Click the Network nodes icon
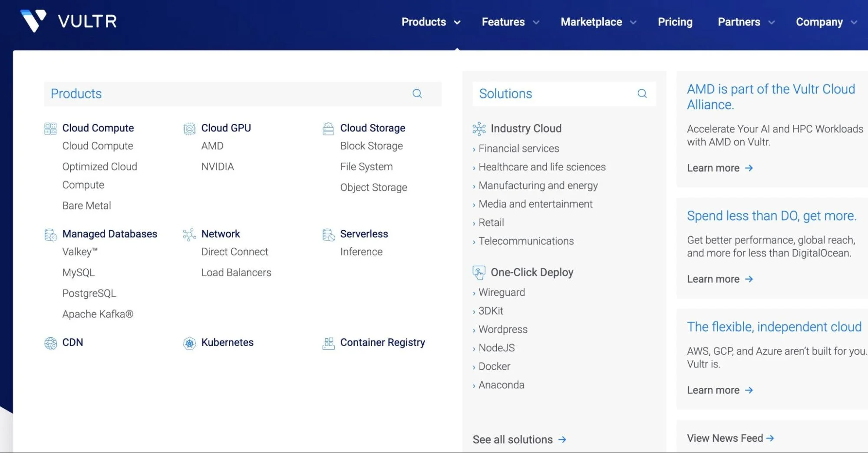The width and height of the screenshot is (868, 453). 189,235
